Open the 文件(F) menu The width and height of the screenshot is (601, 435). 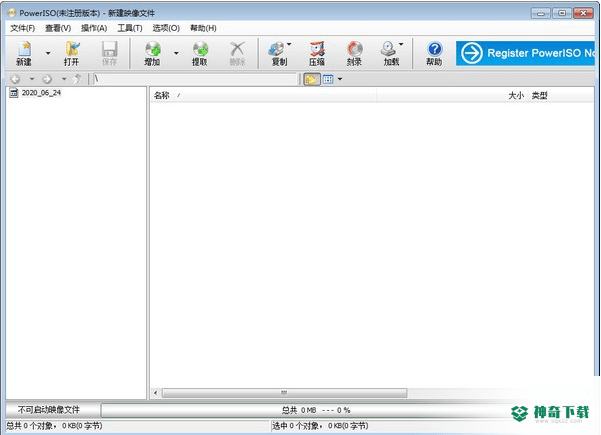click(x=22, y=28)
